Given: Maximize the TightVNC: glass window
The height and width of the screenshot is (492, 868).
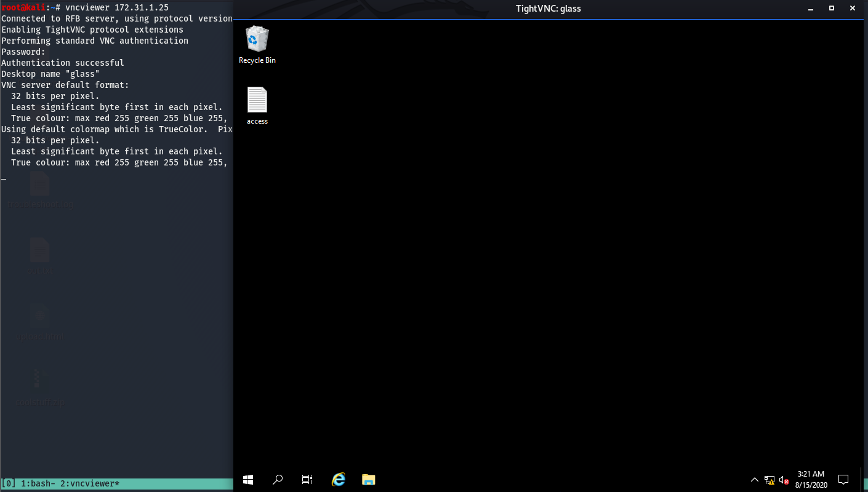Looking at the screenshot, I should (x=832, y=8).
